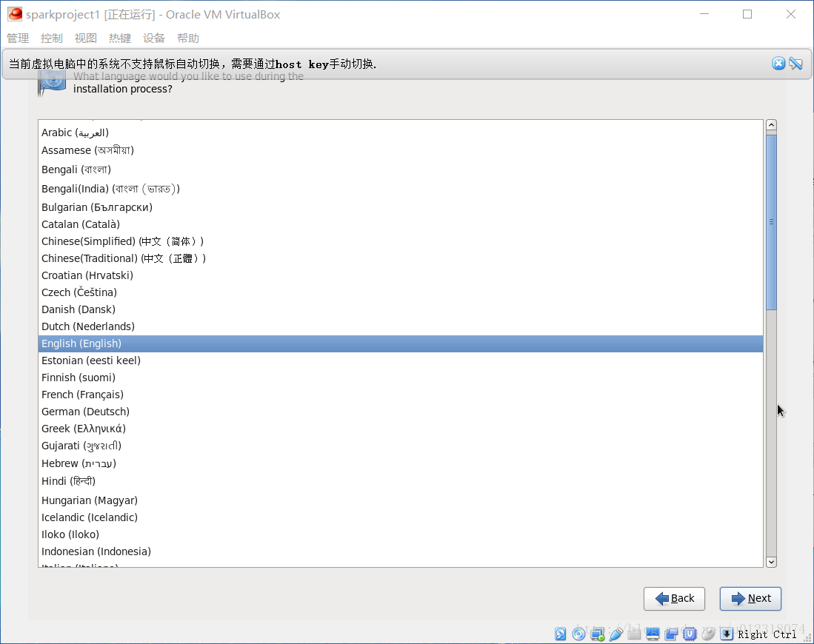
Task: Click the shared folders status icon
Action: pos(634,634)
